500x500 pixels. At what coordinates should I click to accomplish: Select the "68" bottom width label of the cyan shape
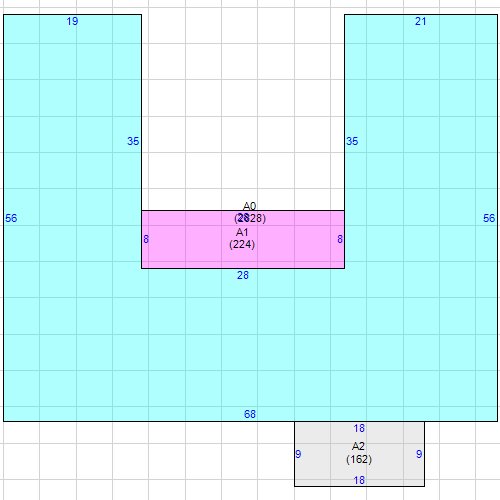point(250,414)
